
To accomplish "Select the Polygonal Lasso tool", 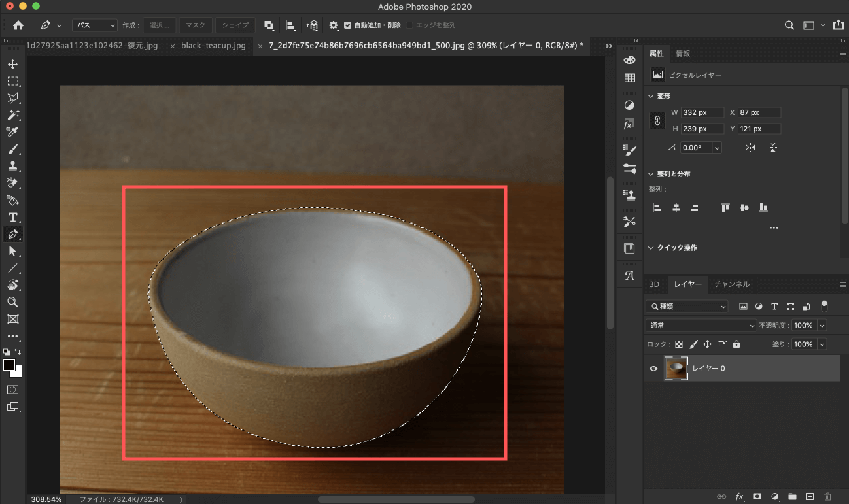I will pyautogui.click(x=12, y=99).
